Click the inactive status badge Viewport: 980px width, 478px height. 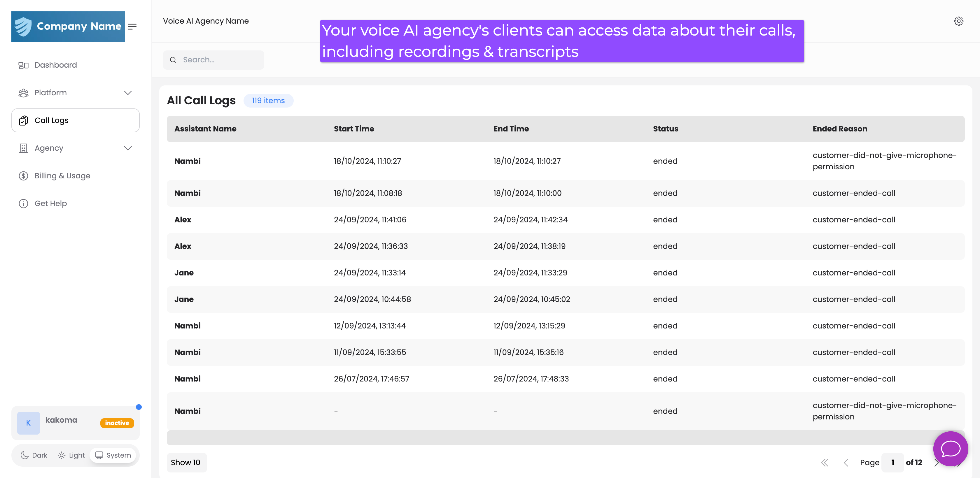(117, 423)
